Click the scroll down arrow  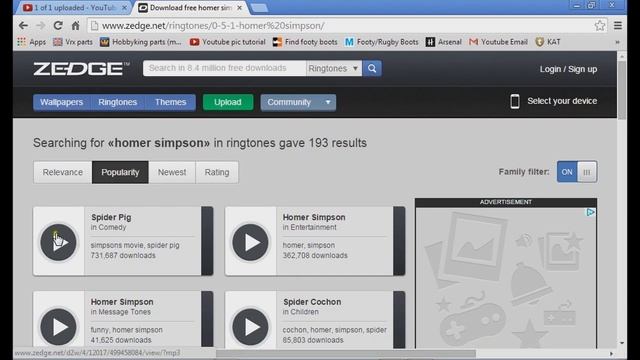[622, 343]
